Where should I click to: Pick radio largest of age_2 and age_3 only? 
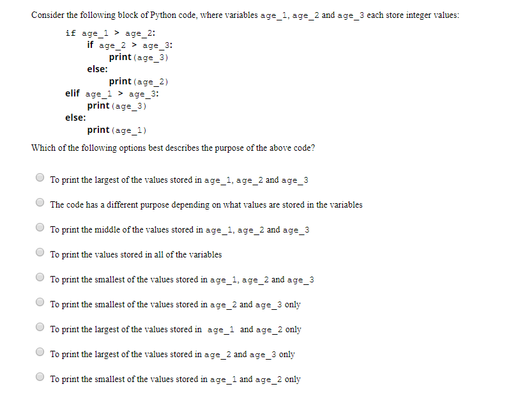click(x=40, y=352)
